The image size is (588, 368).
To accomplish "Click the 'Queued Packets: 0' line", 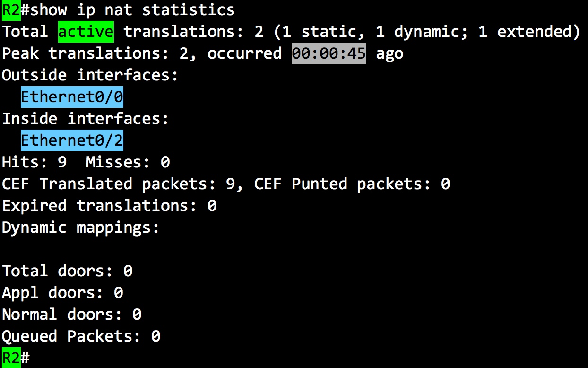I will coord(81,336).
